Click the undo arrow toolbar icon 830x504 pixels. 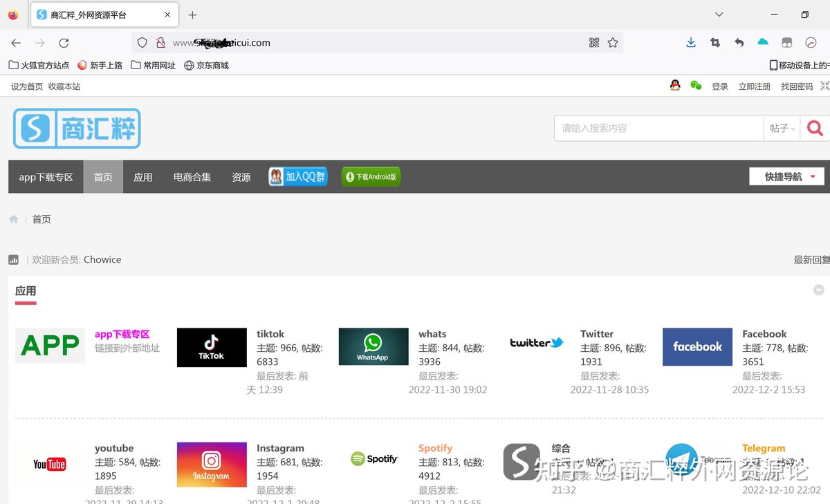(739, 43)
